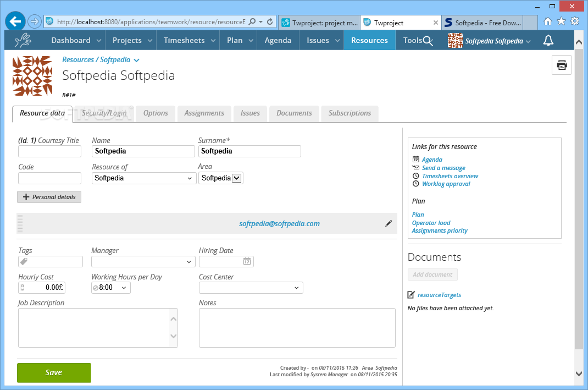588x390 pixels.
Task: Select the Resource data tab
Action: 42,113
